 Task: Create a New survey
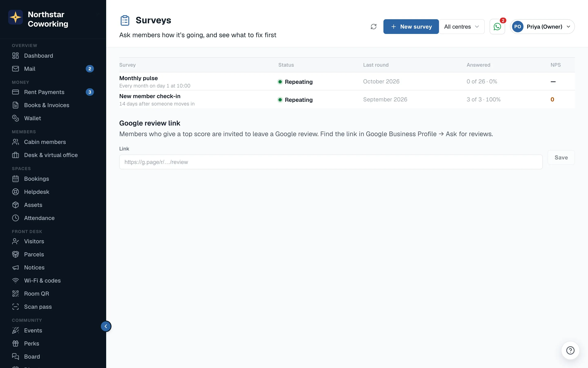tap(411, 27)
